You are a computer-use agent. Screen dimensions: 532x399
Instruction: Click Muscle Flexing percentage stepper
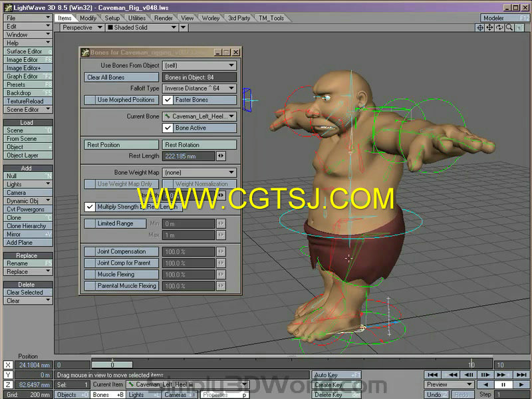pos(221,275)
